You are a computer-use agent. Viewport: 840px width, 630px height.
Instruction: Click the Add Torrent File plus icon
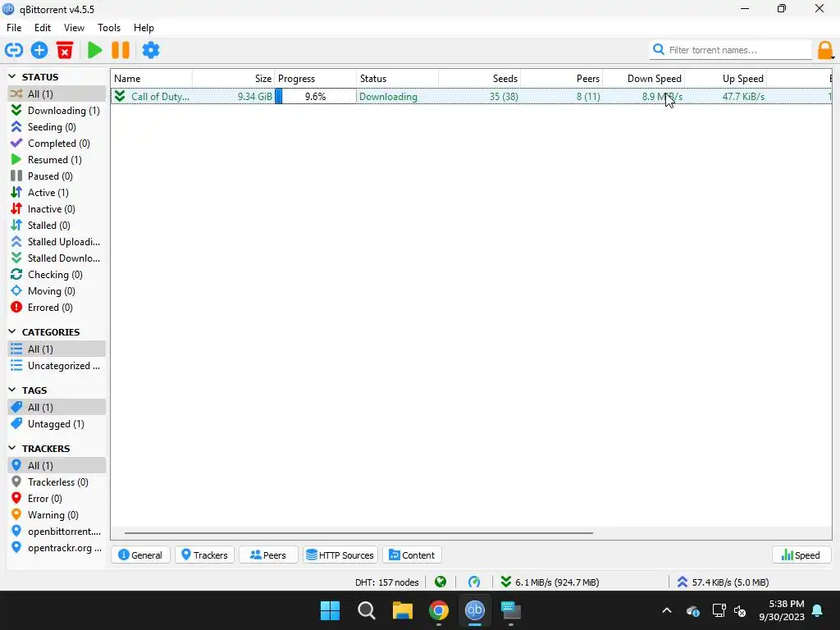coord(39,50)
